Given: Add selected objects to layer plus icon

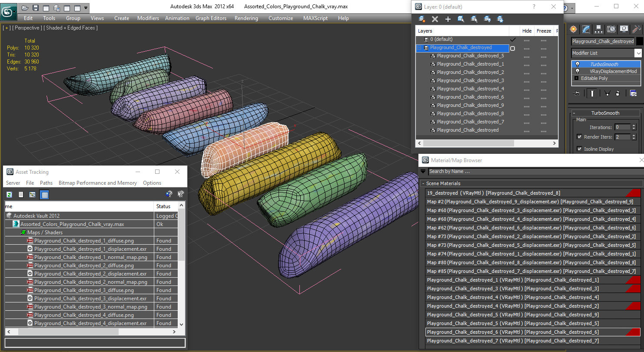Looking at the screenshot, I should (x=448, y=19).
